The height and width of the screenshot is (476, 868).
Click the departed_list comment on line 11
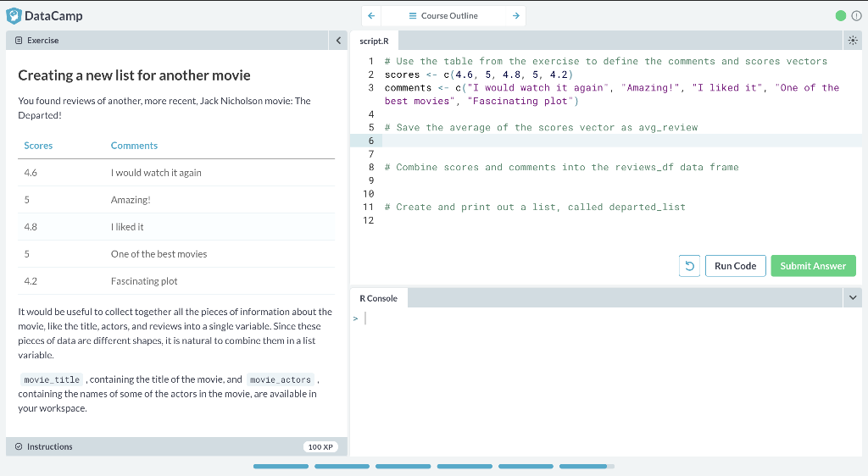pyautogui.click(x=536, y=207)
